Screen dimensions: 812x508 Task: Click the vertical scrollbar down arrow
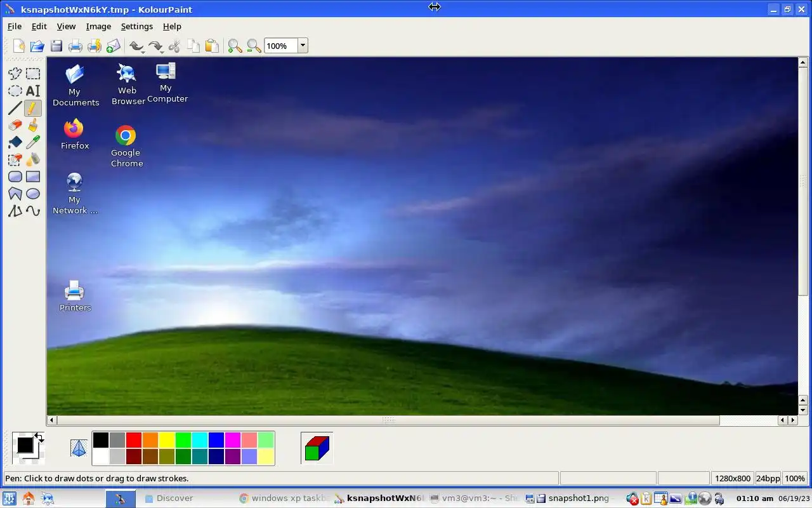803,410
